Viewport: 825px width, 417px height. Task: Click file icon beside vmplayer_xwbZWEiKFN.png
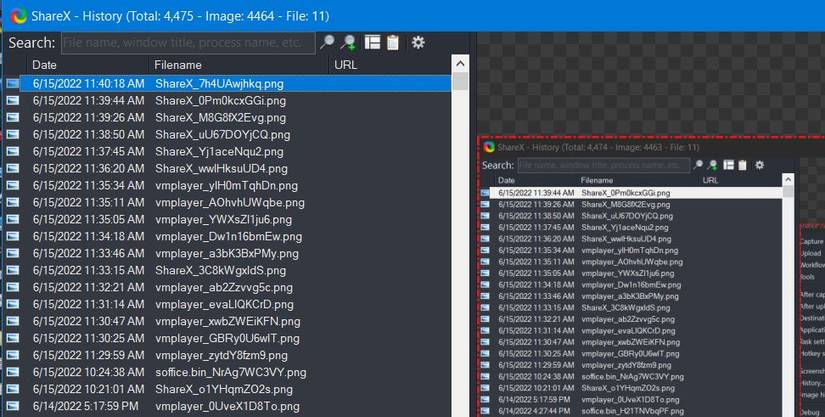click(x=13, y=321)
